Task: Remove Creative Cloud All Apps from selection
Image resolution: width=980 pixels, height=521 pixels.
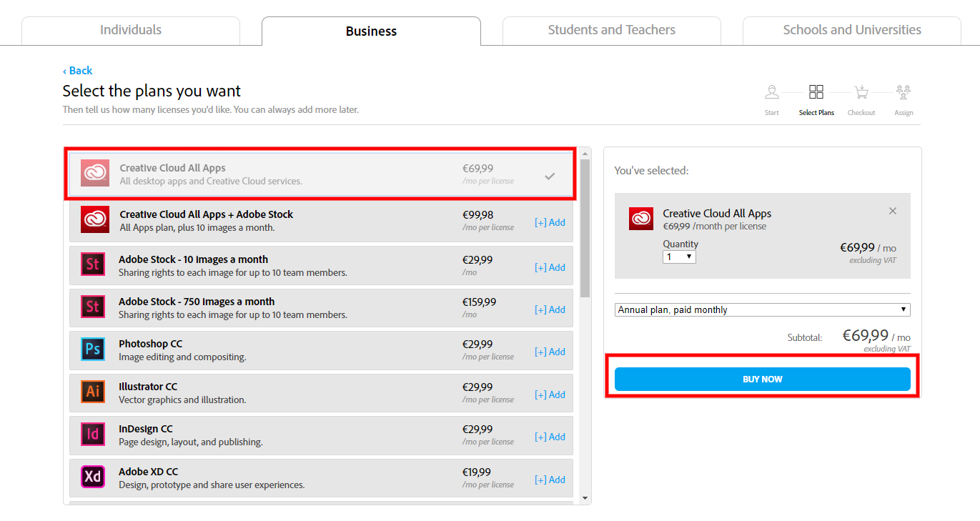Action: (x=893, y=211)
